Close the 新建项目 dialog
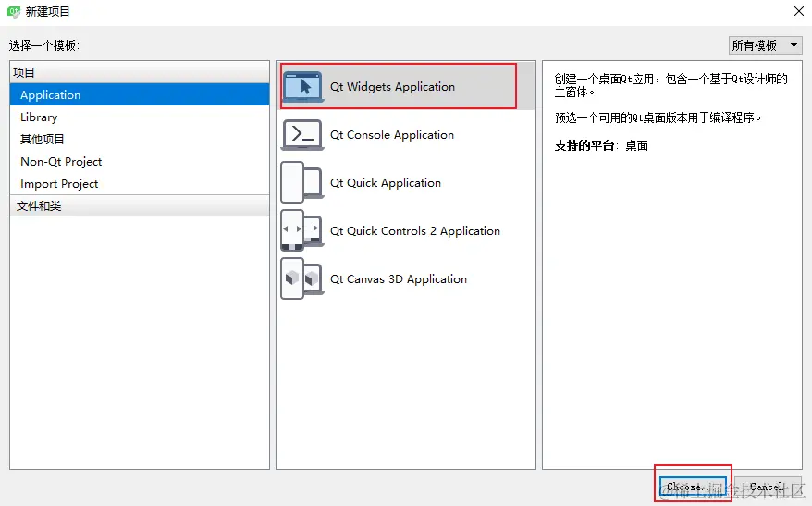812x506 pixels. click(x=799, y=11)
